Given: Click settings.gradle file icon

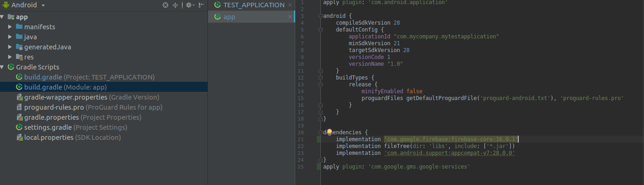Looking at the screenshot, I should click(19, 127).
